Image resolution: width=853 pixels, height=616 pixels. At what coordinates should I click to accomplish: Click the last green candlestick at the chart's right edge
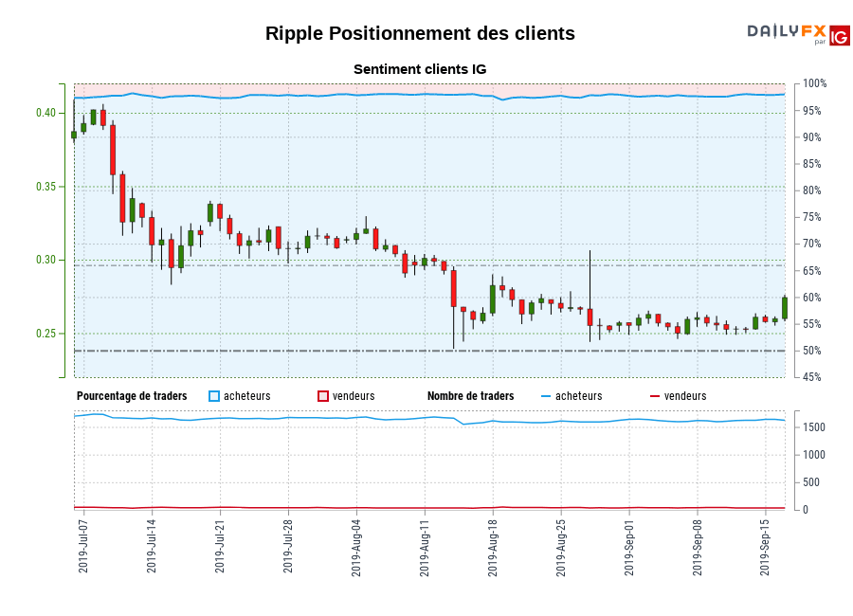(785, 308)
